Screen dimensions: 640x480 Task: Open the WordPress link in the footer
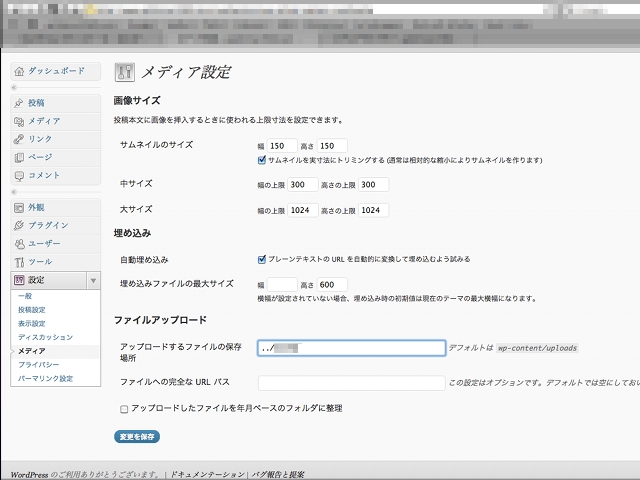pyautogui.click(x=29, y=475)
